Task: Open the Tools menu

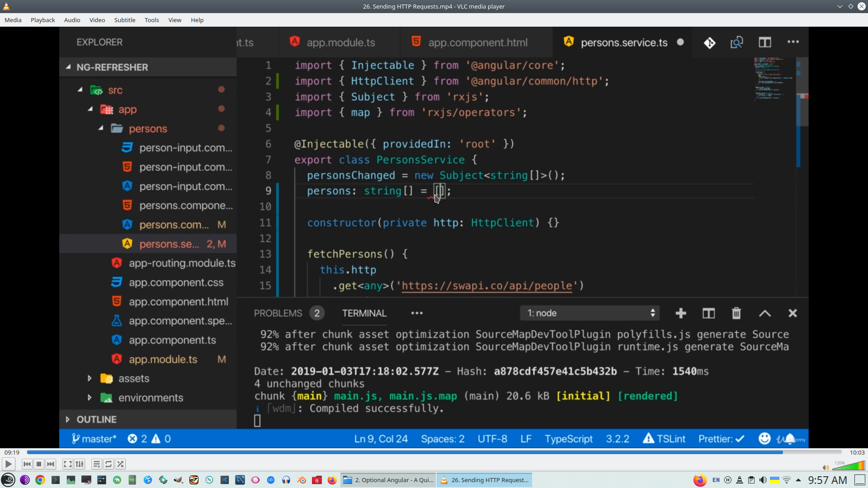Action: click(151, 20)
